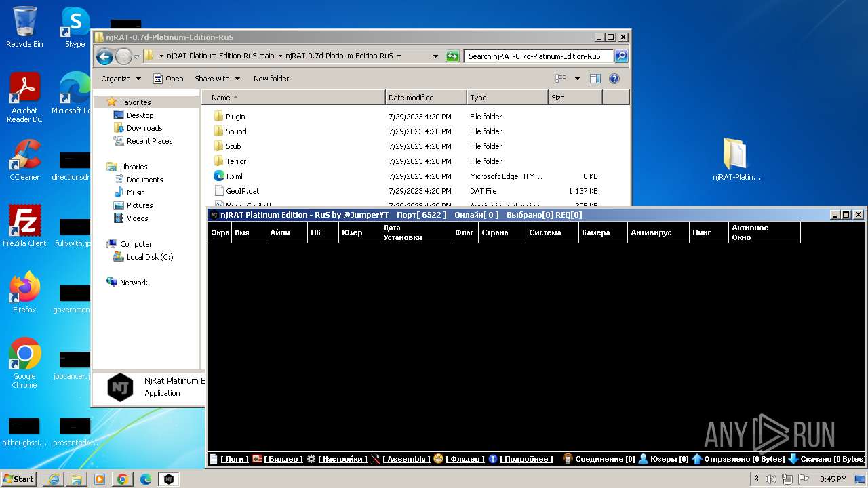This screenshot has width=868, height=488.
Task: Select the Skype desktop shortcut
Action: (x=75, y=27)
